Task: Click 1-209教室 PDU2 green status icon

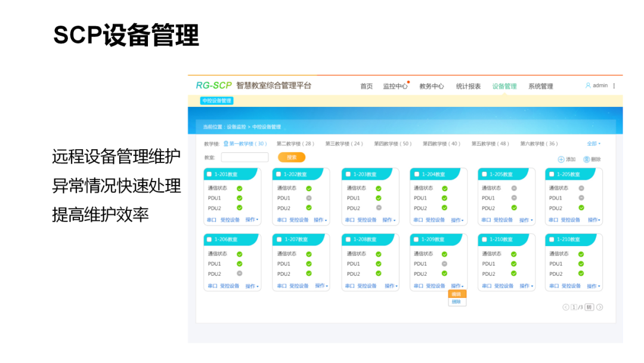Action: (444, 273)
